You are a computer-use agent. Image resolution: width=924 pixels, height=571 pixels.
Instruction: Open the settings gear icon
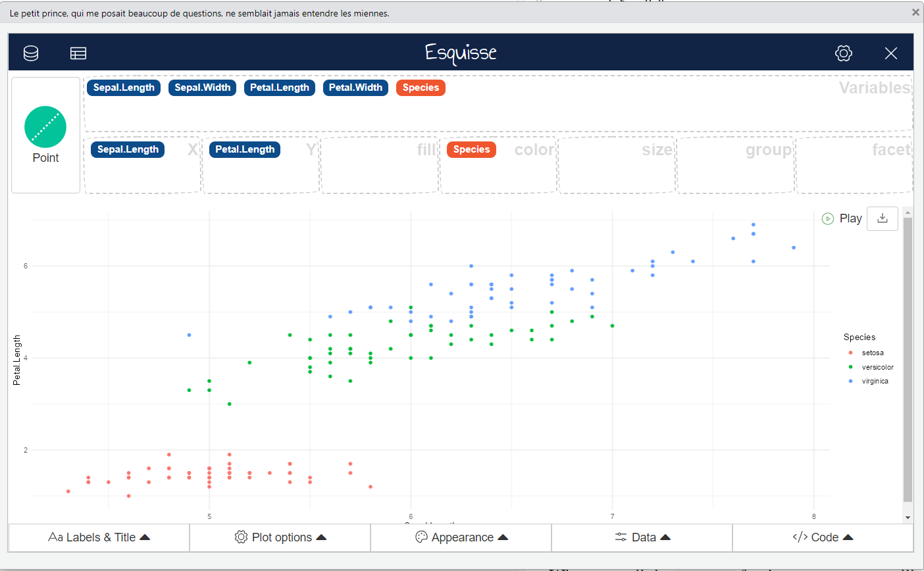pyautogui.click(x=844, y=53)
